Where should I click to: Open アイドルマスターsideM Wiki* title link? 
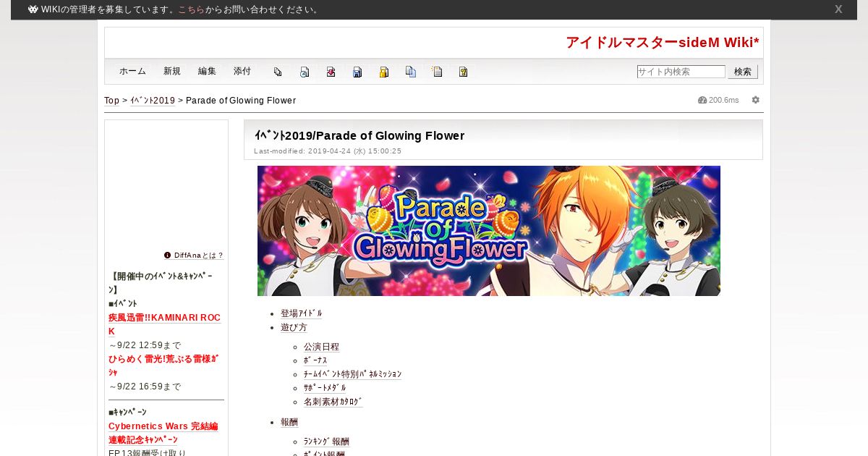point(663,42)
